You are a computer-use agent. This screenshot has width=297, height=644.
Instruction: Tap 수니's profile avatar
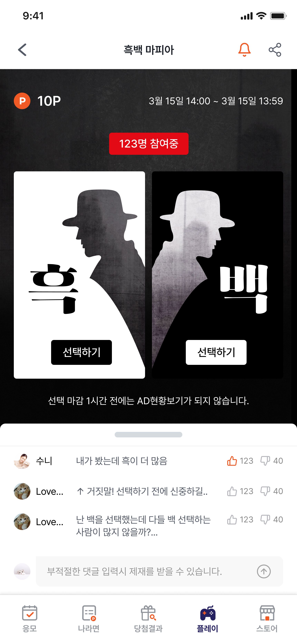click(22, 461)
